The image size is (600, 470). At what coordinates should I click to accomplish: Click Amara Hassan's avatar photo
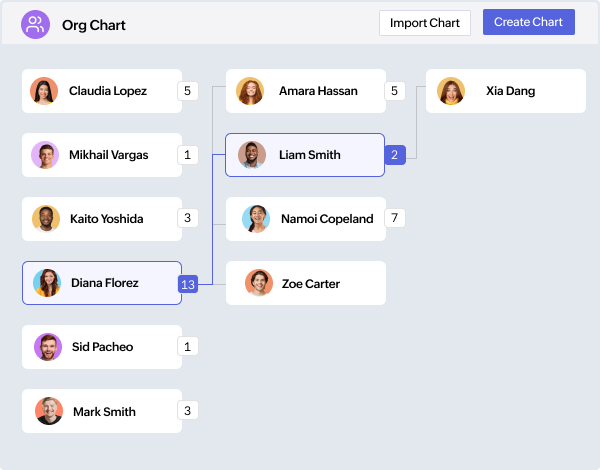(250, 91)
